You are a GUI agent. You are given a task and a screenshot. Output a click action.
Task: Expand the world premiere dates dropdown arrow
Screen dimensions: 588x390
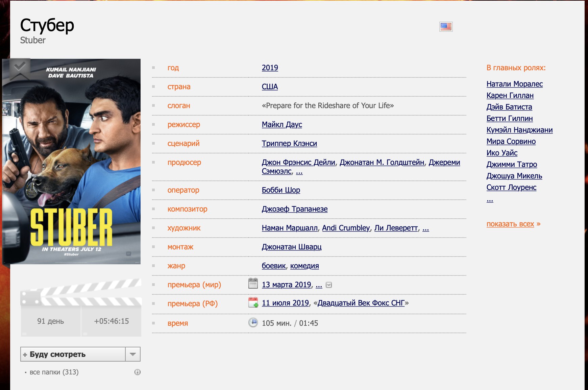click(x=329, y=285)
